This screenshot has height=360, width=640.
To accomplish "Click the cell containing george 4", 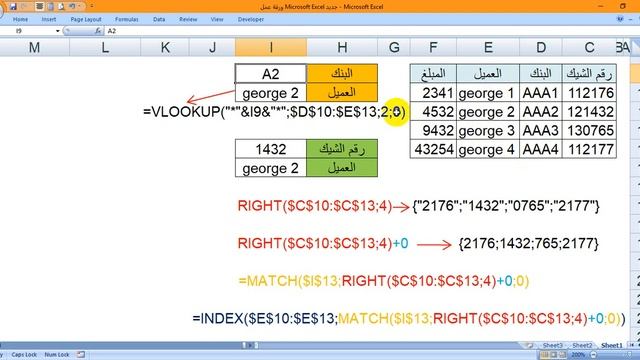I will tap(488, 149).
